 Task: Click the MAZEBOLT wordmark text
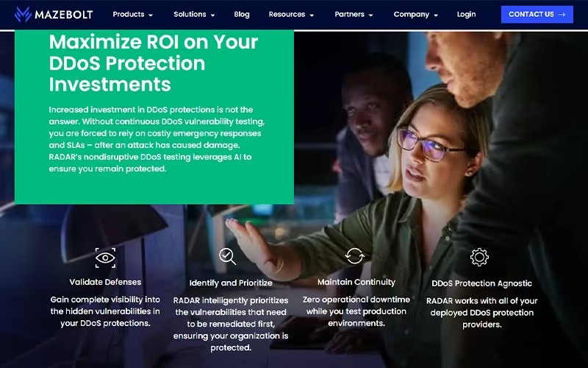[x=64, y=15]
